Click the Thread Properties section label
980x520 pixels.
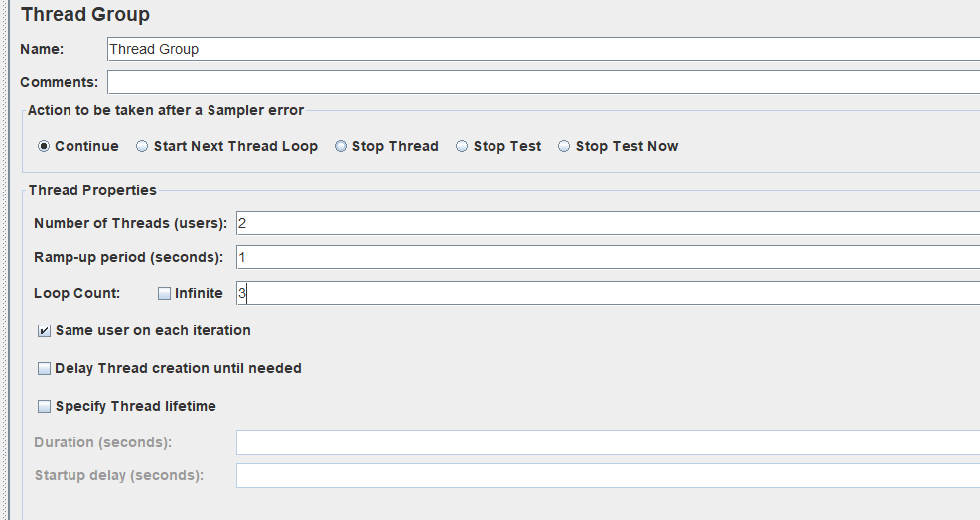point(92,190)
